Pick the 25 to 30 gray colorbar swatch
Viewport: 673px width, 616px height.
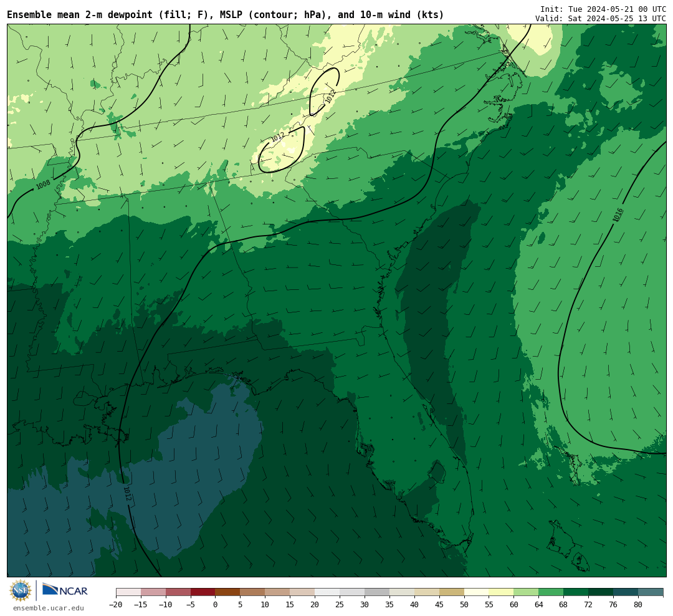(x=352, y=592)
